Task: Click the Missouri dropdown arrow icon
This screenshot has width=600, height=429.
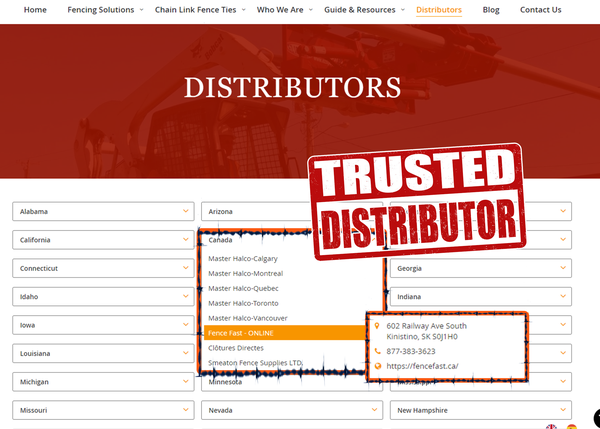Action: coord(186,409)
